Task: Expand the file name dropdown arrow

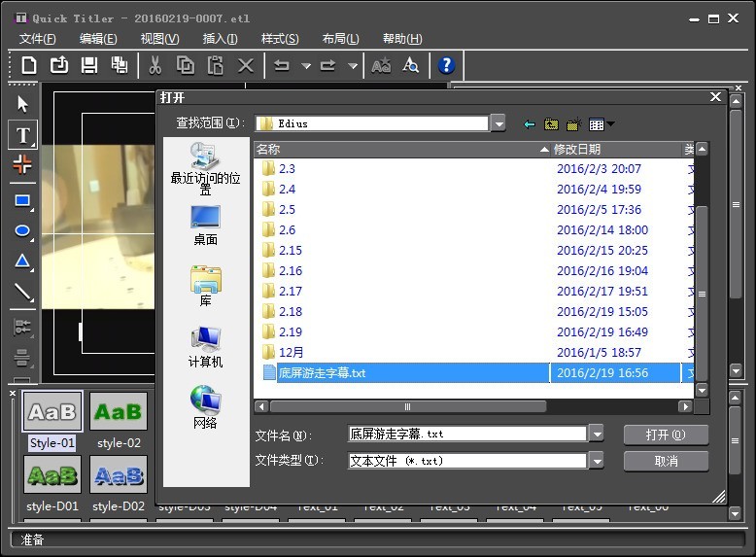Action: pyautogui.click(x=596, y=434)
